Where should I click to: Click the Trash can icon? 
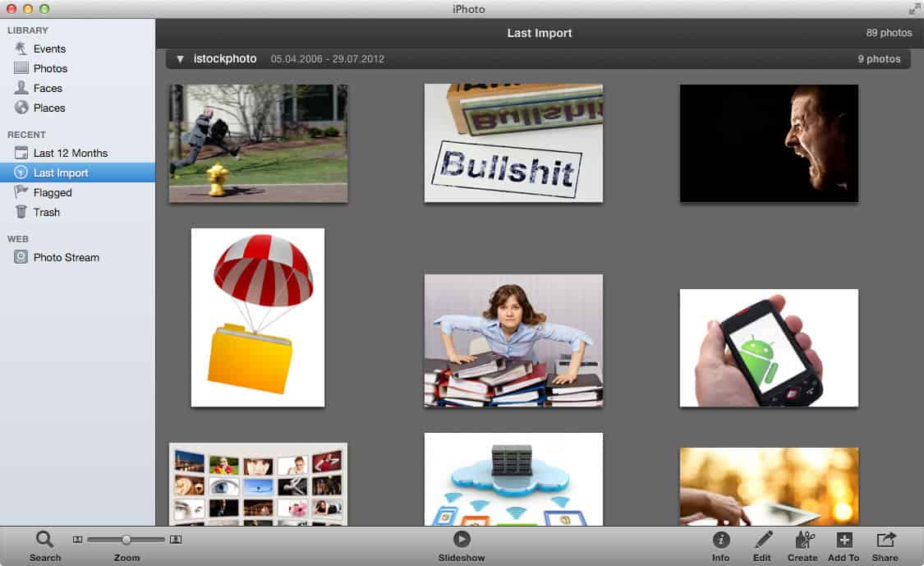pyautogui.click(x=21, y=212)
